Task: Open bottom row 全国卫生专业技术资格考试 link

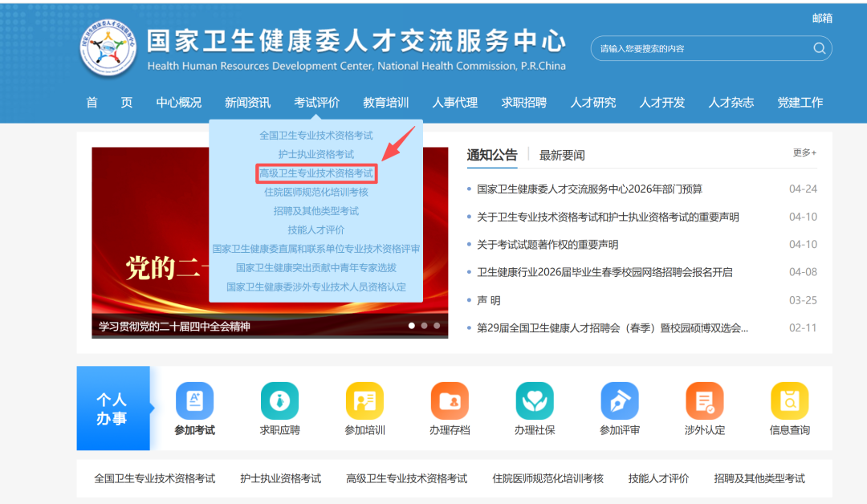Action: 155,478
